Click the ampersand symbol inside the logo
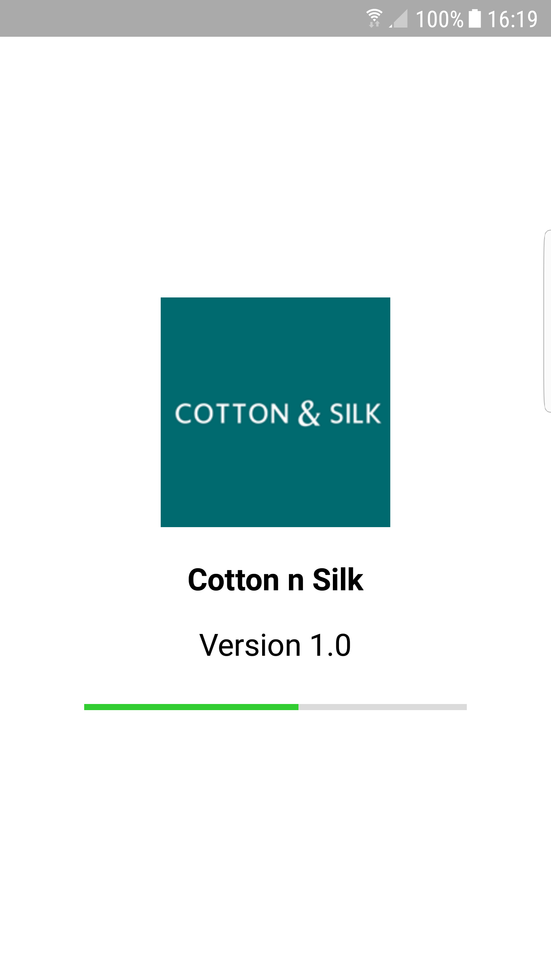 [x=309, y=413]
